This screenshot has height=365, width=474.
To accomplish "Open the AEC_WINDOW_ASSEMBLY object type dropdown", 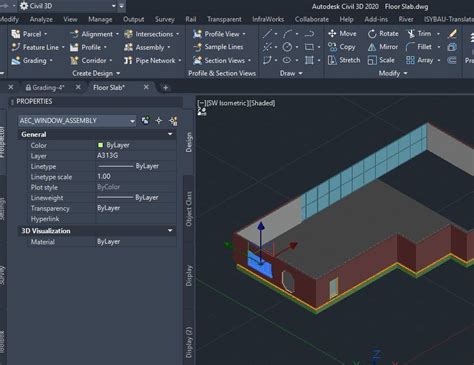I will pos(77,121).
